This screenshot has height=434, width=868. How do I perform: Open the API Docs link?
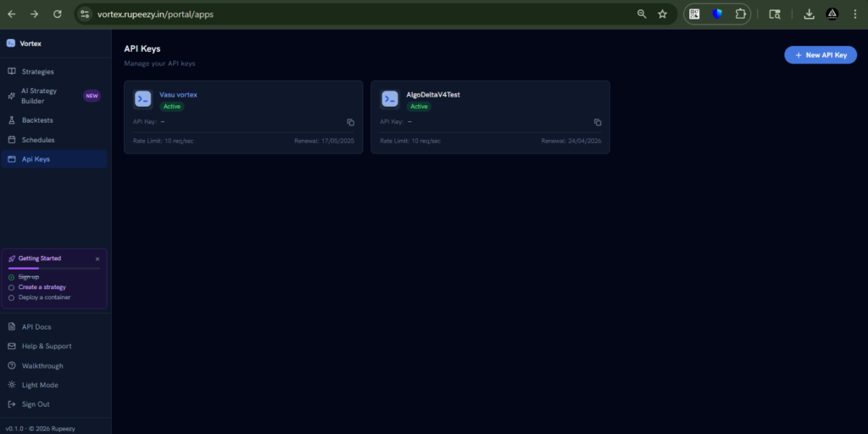click(36, 326)
